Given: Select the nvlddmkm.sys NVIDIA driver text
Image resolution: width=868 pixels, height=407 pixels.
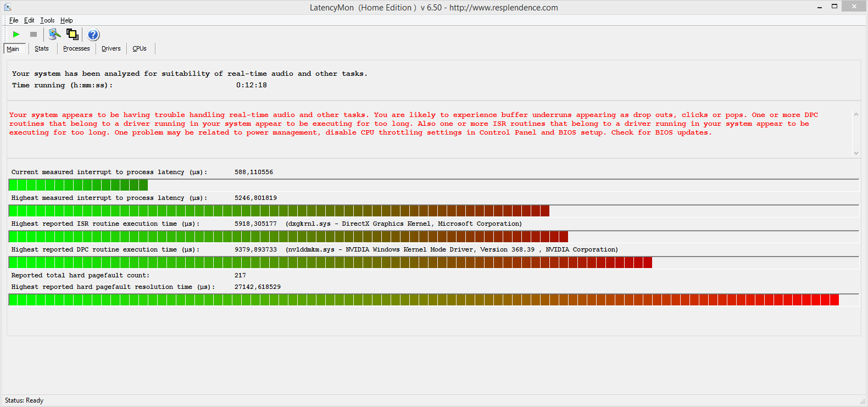Looking at the screenshot, I should (x=452, y=249).
